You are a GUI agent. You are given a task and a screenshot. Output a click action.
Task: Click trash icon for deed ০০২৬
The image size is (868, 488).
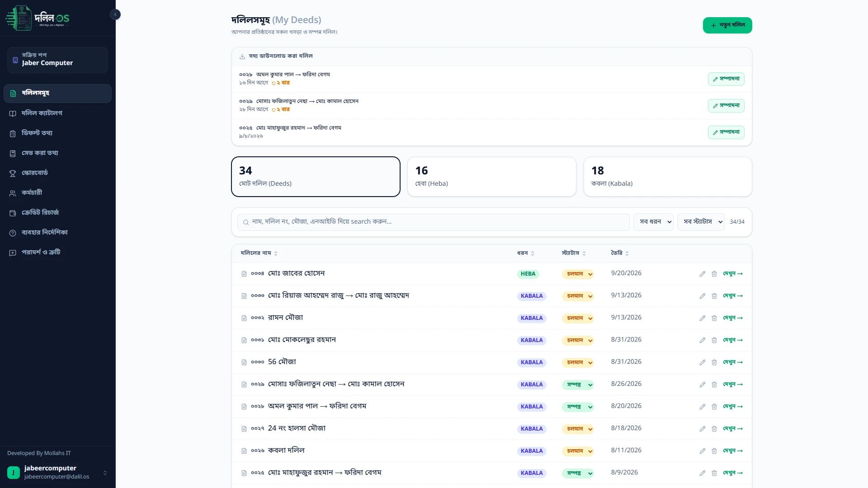tap(714, 451)
